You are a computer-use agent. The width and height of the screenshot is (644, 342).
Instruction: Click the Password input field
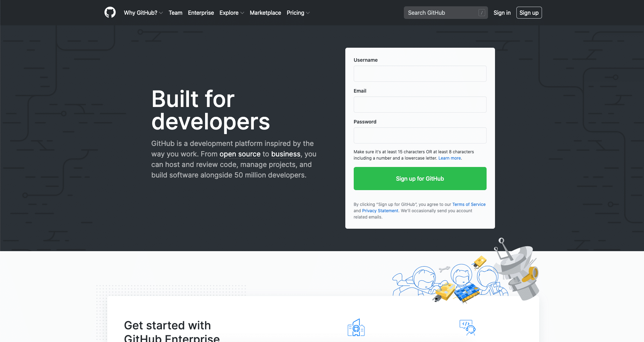point(420,135)
